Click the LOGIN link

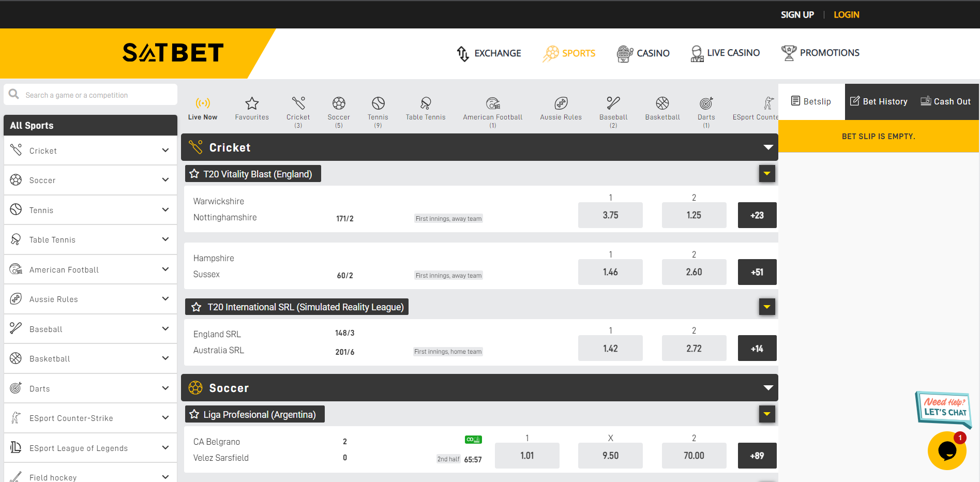[847, 14]
